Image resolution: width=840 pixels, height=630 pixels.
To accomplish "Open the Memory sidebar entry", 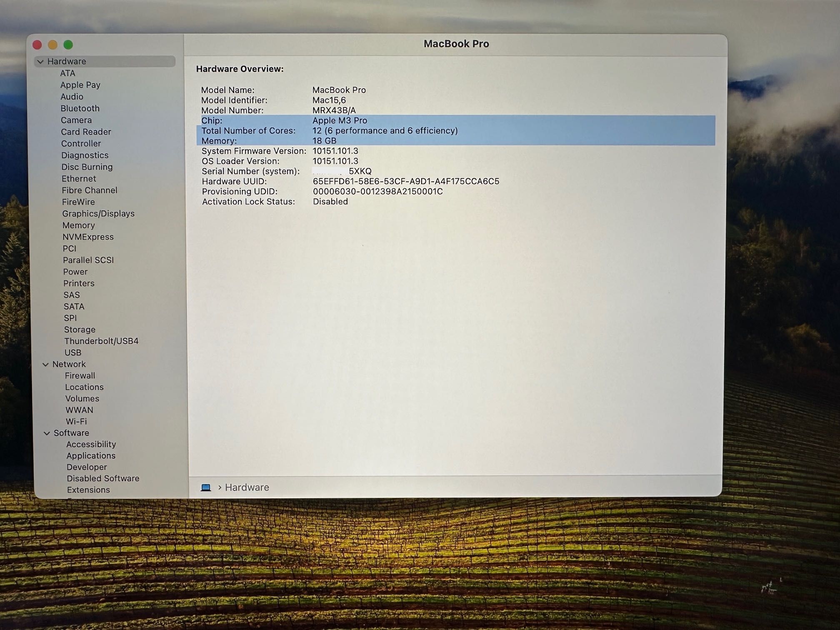I will point(79,225).
